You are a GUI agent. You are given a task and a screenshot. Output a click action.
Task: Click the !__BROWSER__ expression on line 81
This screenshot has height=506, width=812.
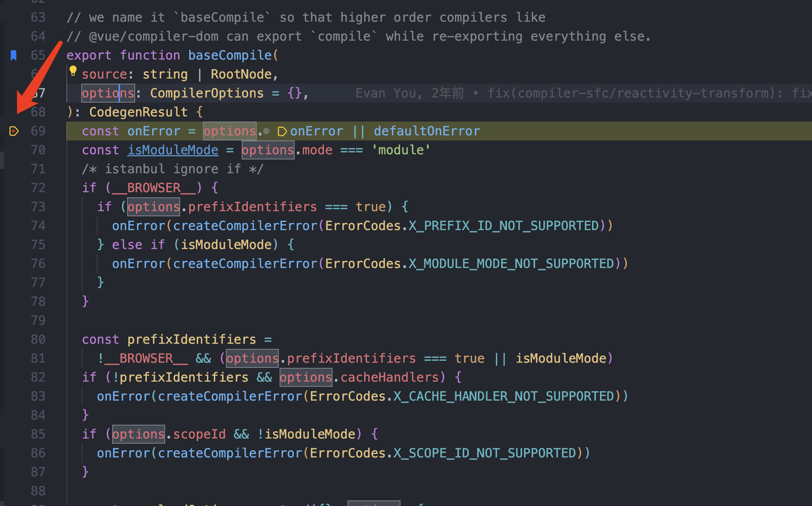tap(143, 358)
